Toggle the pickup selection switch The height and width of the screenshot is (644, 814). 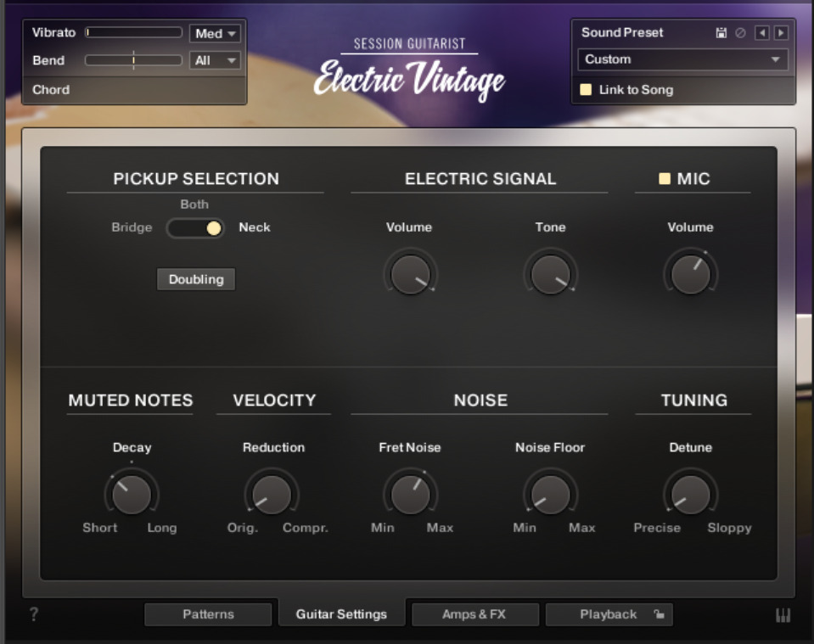[195, 228]
